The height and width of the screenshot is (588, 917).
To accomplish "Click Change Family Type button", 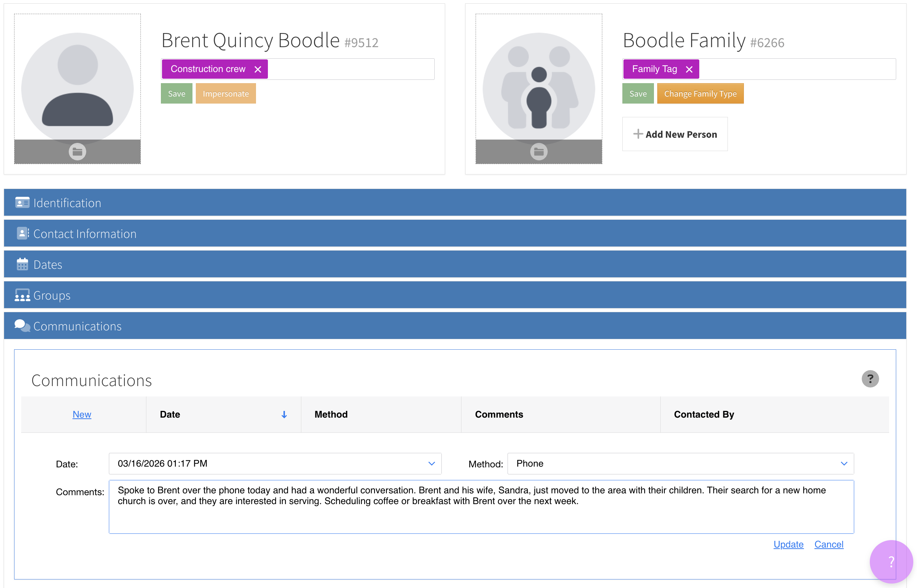I will 700,94.
